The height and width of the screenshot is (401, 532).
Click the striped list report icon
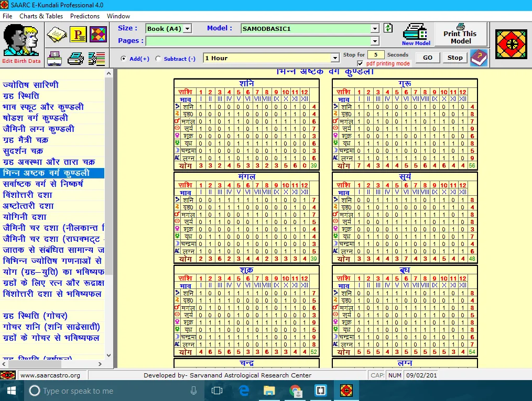pos(96,59)
